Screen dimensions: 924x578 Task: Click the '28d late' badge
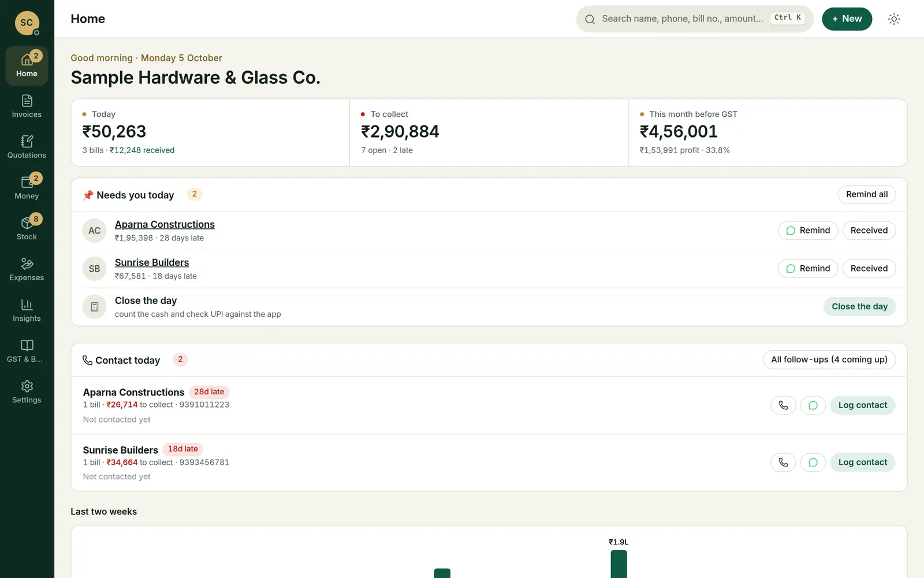coord(209,392)
